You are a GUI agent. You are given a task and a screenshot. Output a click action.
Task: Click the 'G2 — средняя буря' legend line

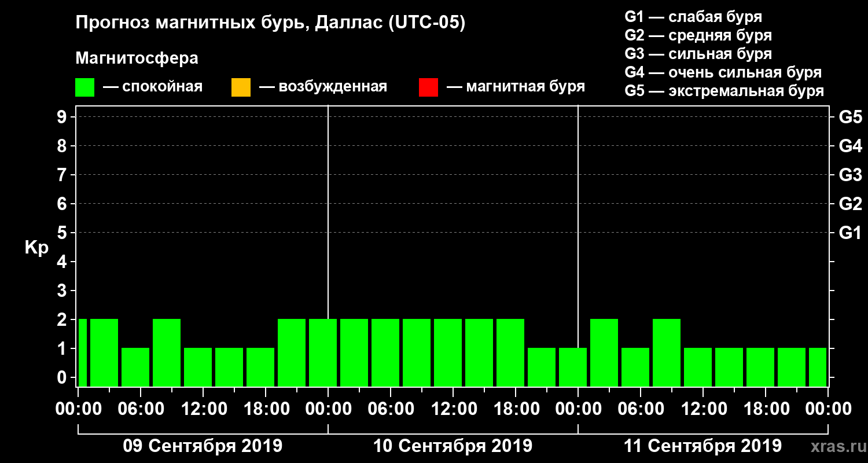698,35
